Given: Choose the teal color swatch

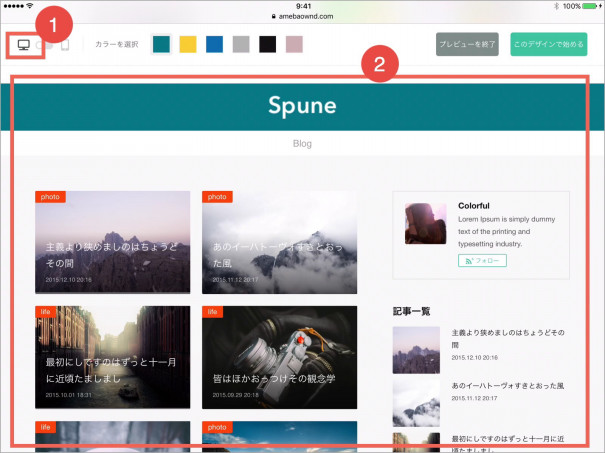Looking at the screenshot, I should point(161,44).
